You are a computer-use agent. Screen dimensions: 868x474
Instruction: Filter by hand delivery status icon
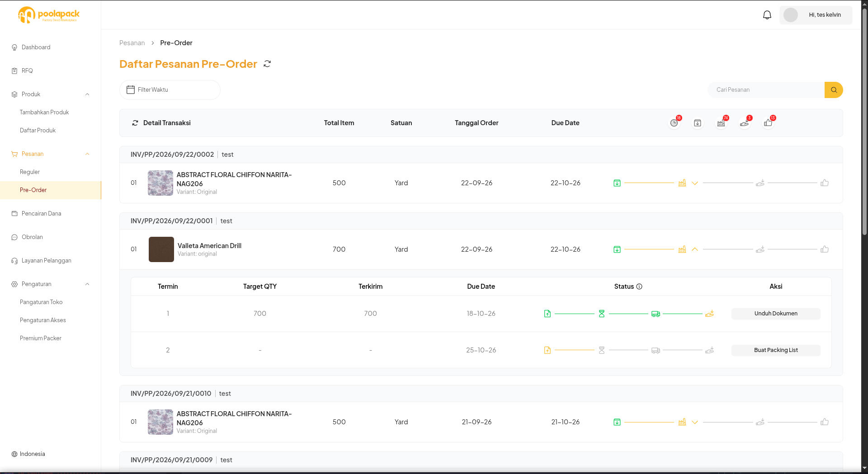pos(745,123)
